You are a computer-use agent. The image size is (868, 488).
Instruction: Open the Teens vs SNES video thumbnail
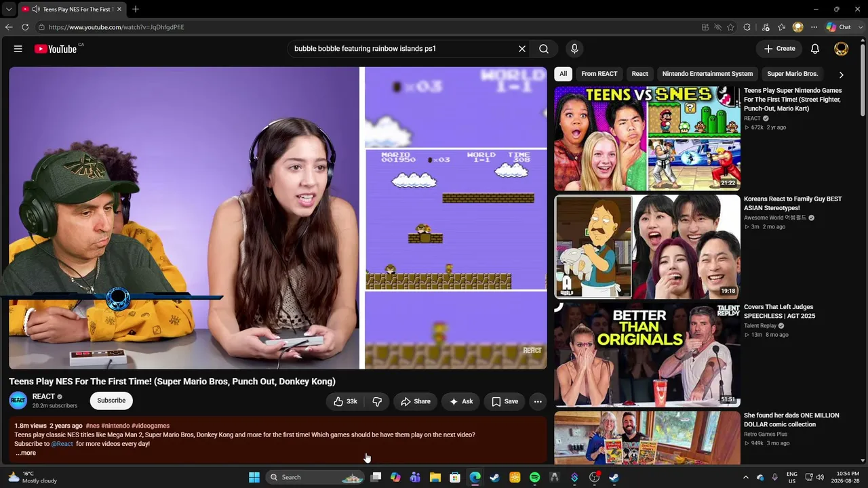647,138
